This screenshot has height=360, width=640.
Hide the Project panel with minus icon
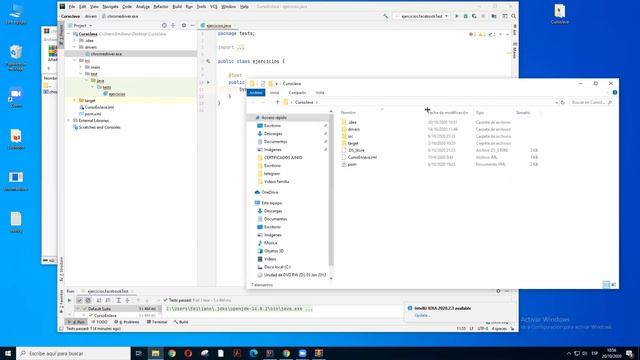pos(192,25)
